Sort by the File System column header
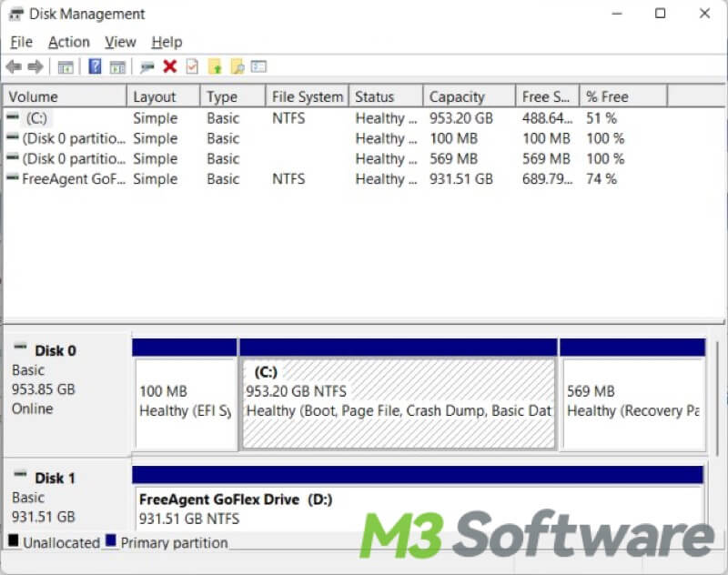Screen dimensions: 728x575 (x=308, y=96)
